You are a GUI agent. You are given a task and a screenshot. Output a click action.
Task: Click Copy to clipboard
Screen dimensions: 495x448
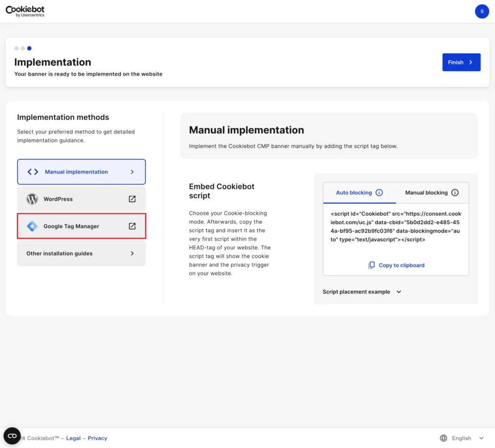click(x=396, y=265)
